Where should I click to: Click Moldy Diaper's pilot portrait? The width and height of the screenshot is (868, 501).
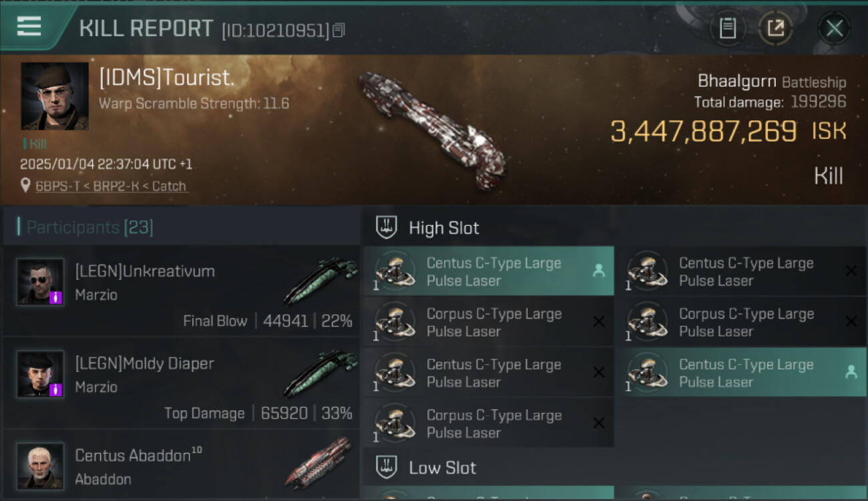tap(40, 374)
